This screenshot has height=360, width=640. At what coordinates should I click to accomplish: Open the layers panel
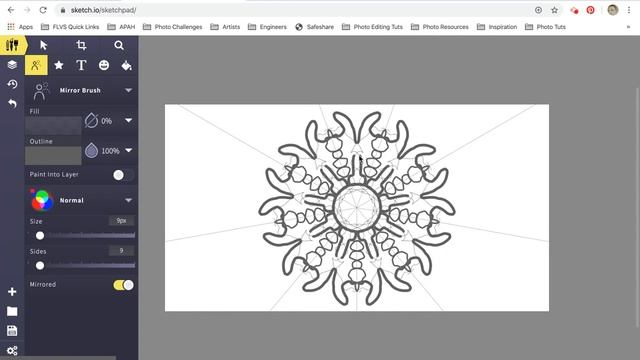[x=12, y=64]
